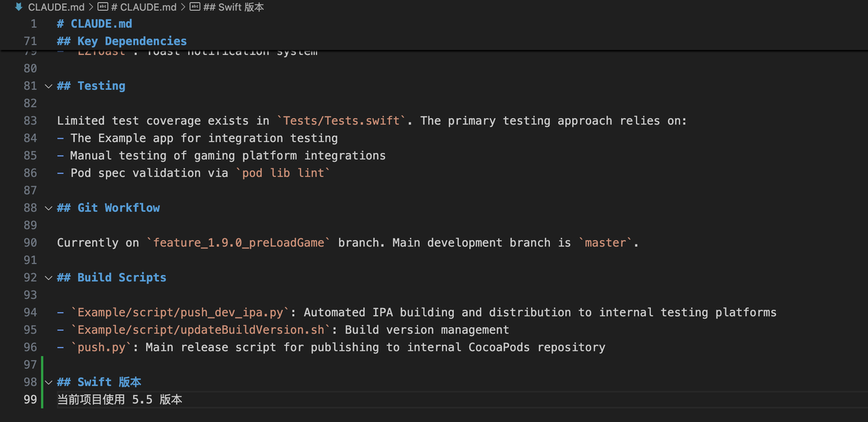Click the `feature_1.9.0_preLoadGame` branch name
This screenshot has width=868, height=422.
tap(238, 242)
